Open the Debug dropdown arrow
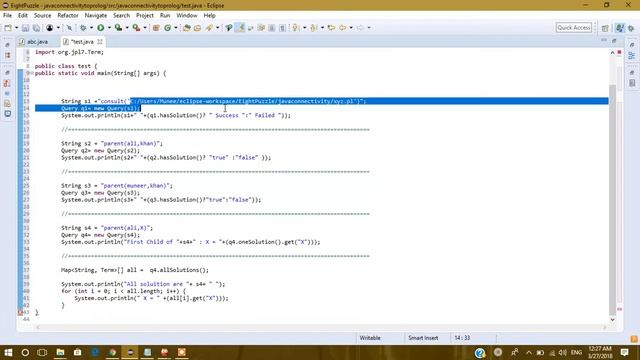The height and width of the screenshot is (360, 640). click(91, 28)
